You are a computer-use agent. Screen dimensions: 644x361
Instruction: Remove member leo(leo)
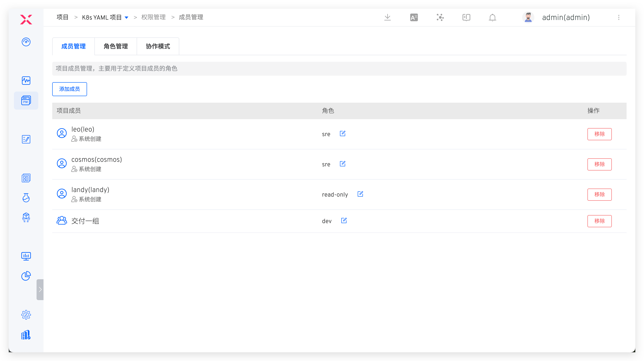[599, 134]
